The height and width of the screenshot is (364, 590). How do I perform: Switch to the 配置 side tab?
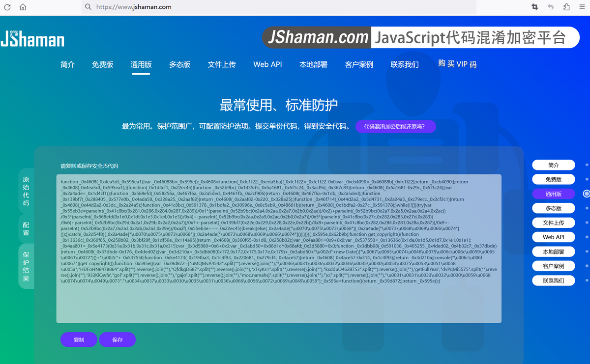click(x=26, y=228)
